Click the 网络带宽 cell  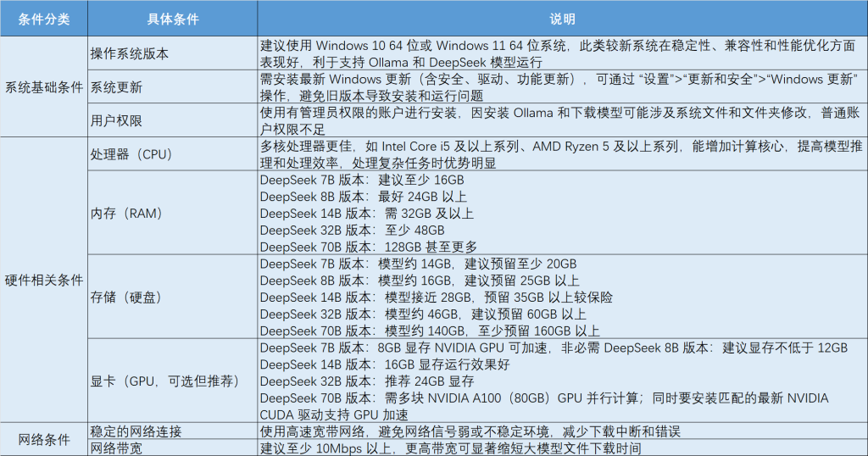pos(117,448)
